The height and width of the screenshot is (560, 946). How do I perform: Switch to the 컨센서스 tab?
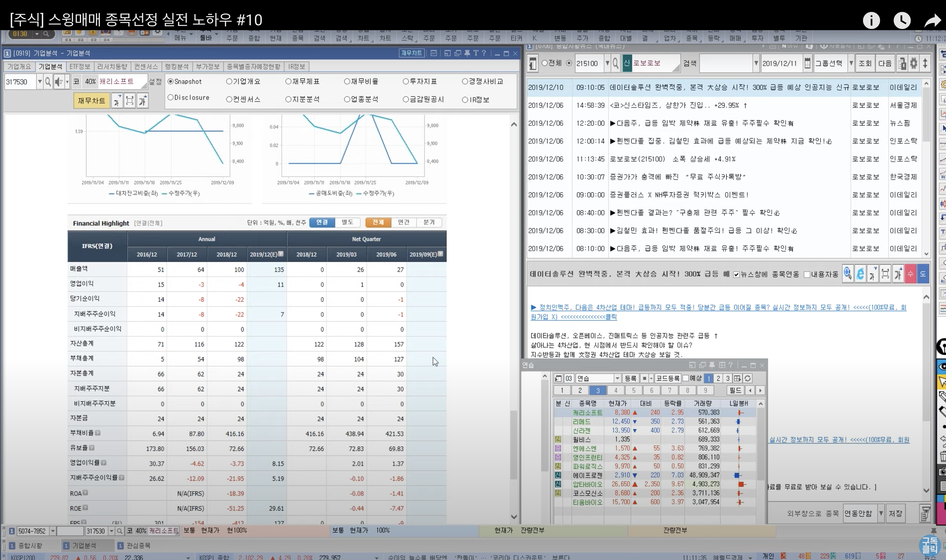click(146, 67)
